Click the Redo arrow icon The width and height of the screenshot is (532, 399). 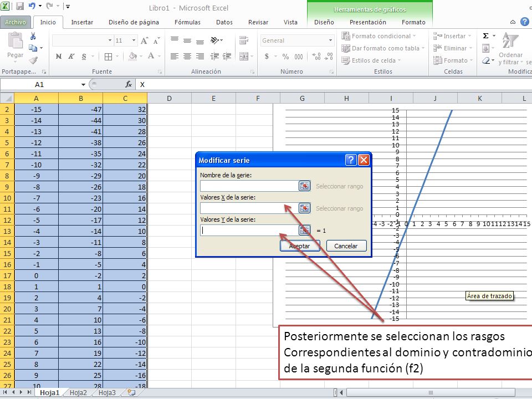click(49, 6)
